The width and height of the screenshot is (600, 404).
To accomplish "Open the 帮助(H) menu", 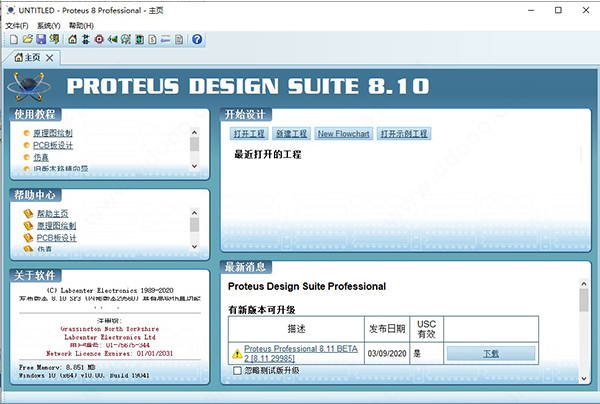I will point(81,26).
